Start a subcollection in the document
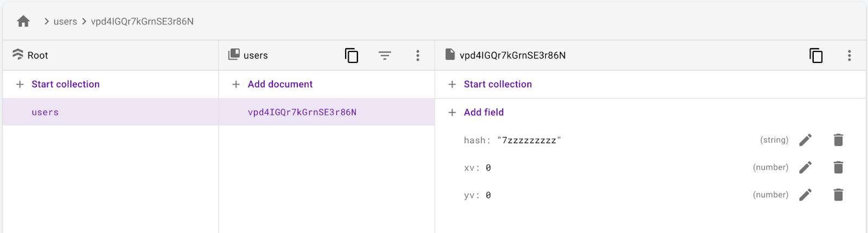Viewport: 868px width, 233px height. pos(497,84)
